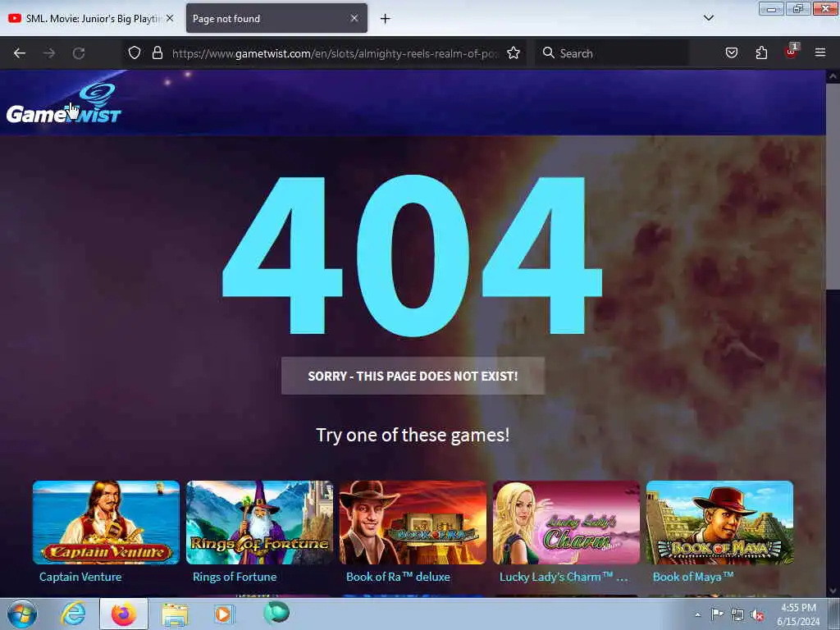Go back to the previous page
840x630 pixels.
pyautogui.click(x=20, y=53)
